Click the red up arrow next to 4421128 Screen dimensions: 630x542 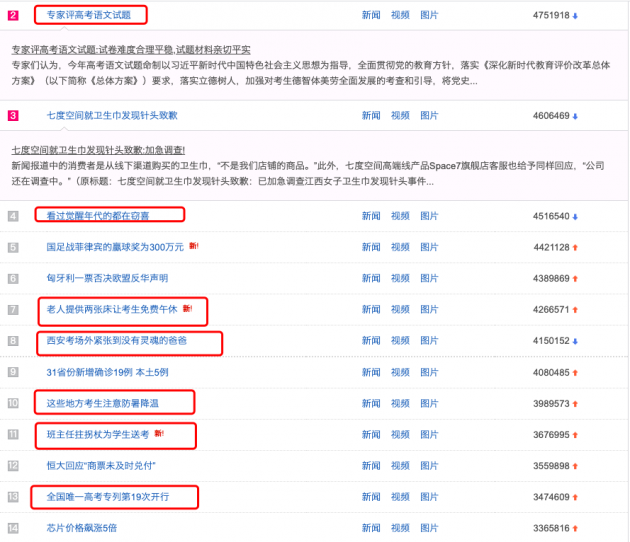coord(576,247)
